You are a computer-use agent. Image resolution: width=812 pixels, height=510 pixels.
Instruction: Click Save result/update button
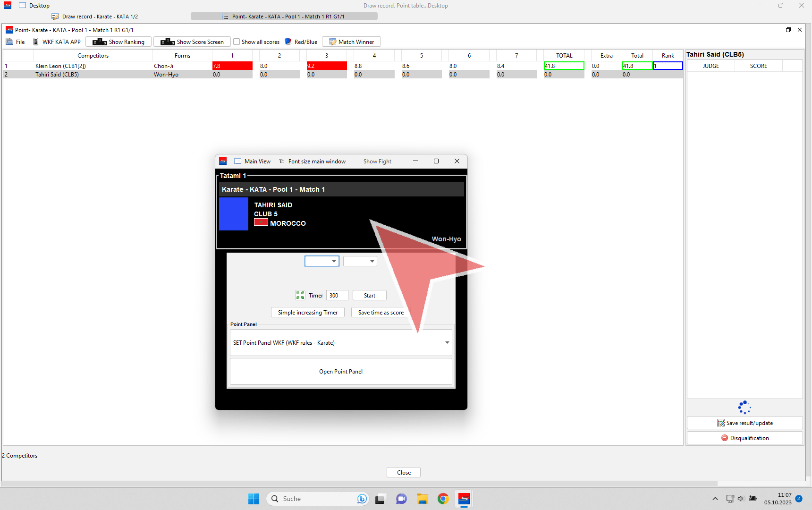point(744,423)
